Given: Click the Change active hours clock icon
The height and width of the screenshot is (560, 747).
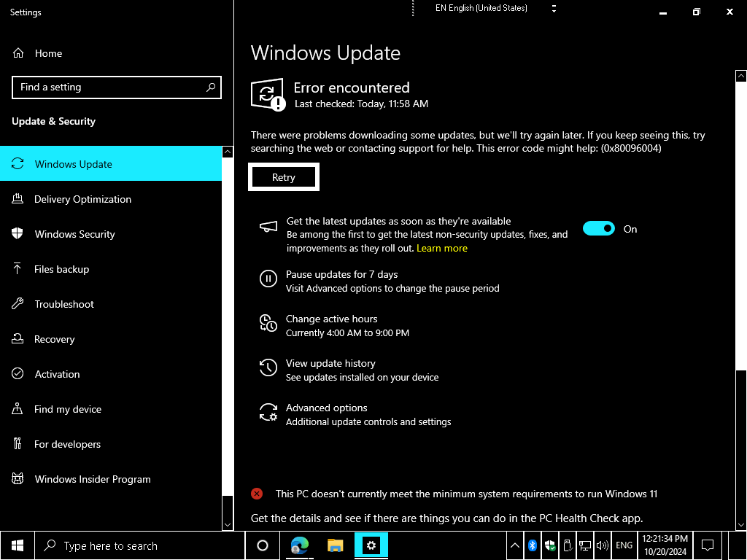Looking at the screenshot, I should (x=268, y=323).
